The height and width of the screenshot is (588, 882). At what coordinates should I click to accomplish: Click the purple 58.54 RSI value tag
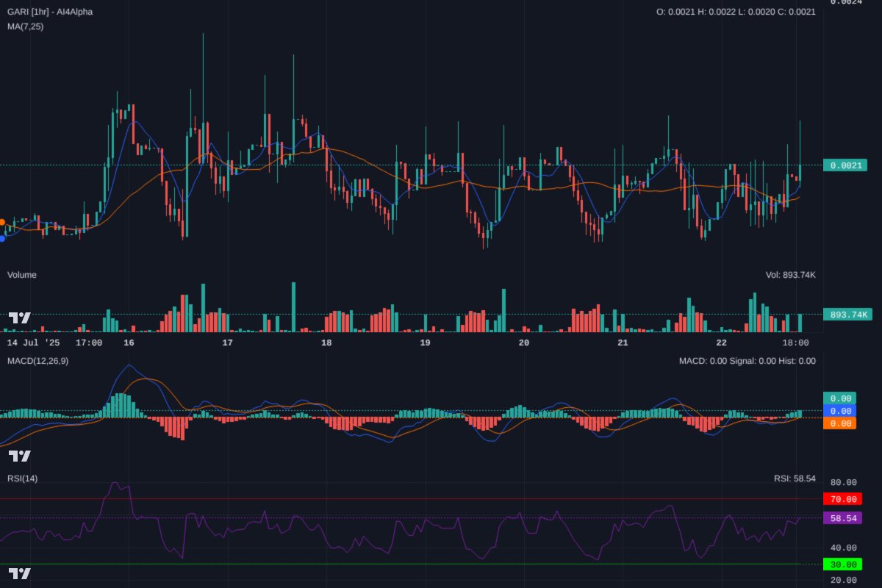[x=842, y=518]
